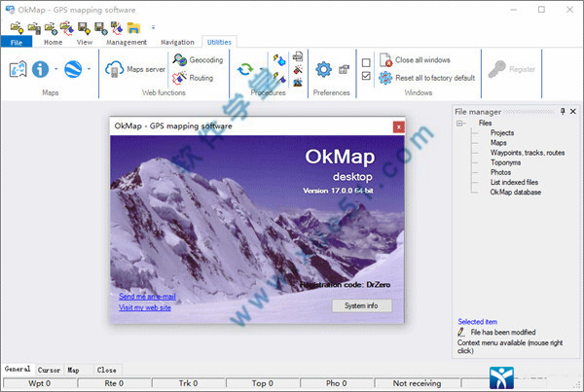Viewport: 584px width, 392px height.
Task: Select Waypoints, tracks, routes tree item
Action: tap(528, 153)
